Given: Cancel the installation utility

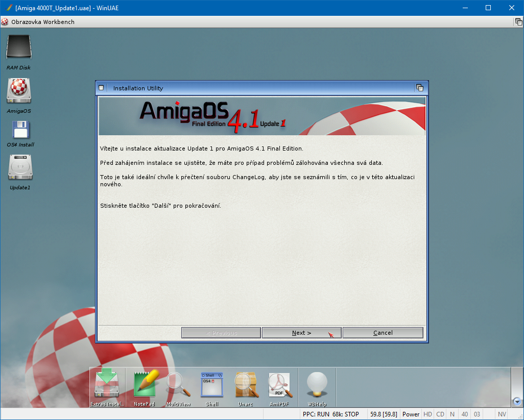Looking at the screenshot, I should point(383,333).
